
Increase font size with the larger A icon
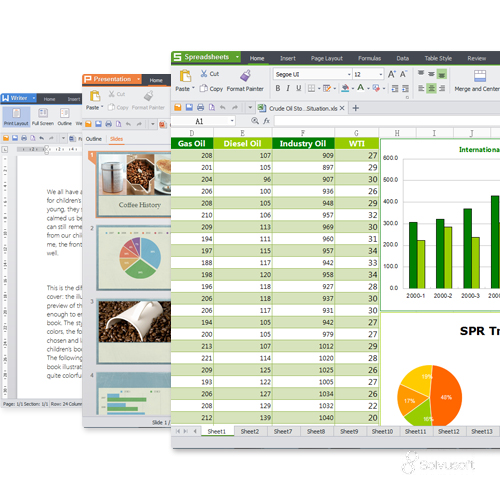[x=392, y=74]
